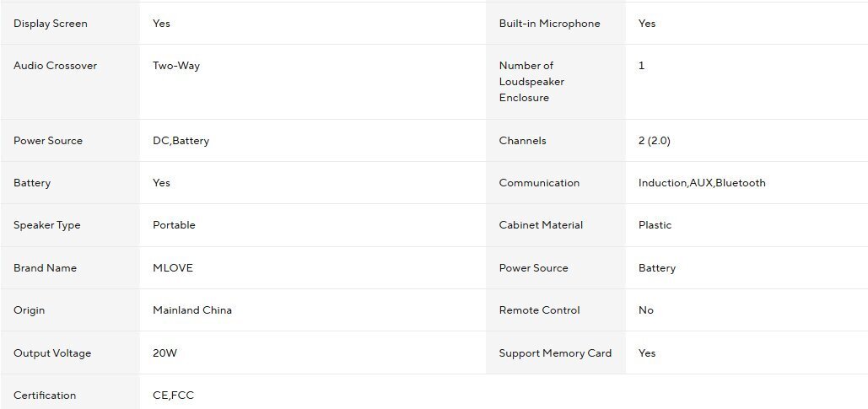
Task: Select the Portable speaker type value
Action: point(174,225)
